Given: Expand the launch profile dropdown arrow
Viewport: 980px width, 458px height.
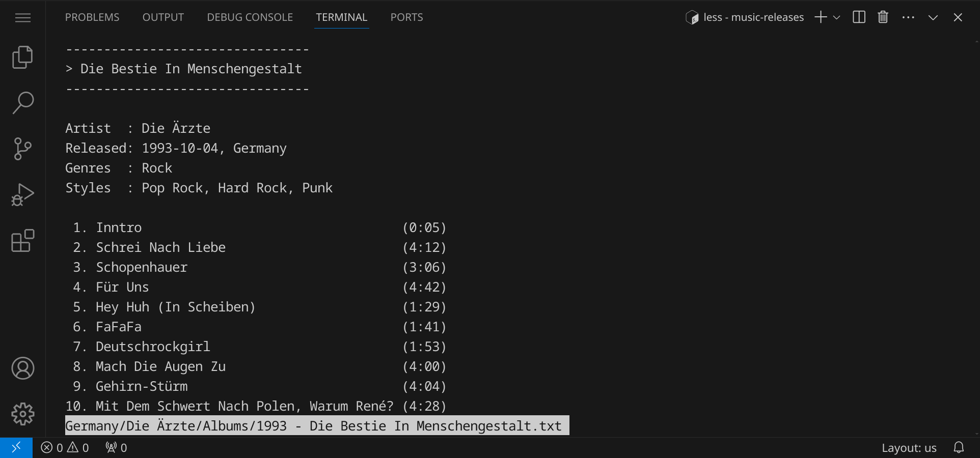Looking at the screenshot, I should tap(836, 17).
